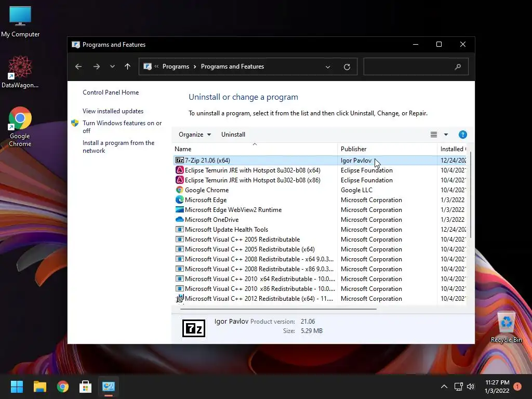532x399 pixels.
Task: Select Visual C++ 2008 Redistributable x86 row
Action: click(x=320, y=269)
